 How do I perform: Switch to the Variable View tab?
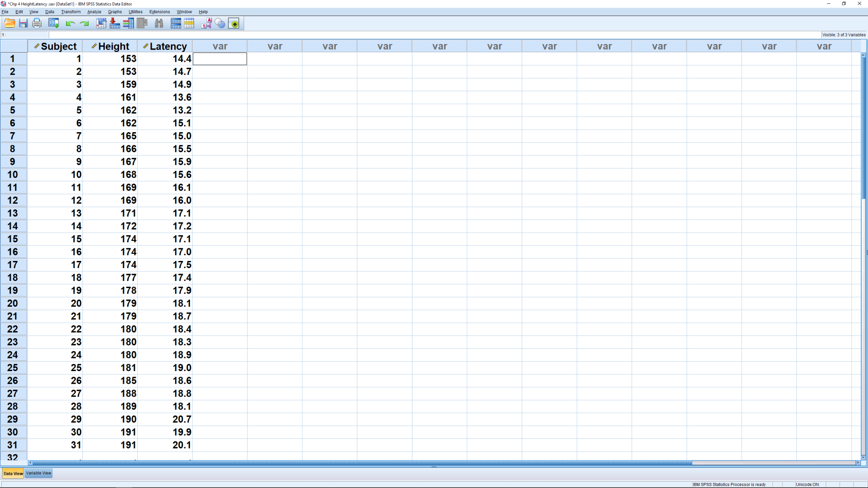pos(38,473)
